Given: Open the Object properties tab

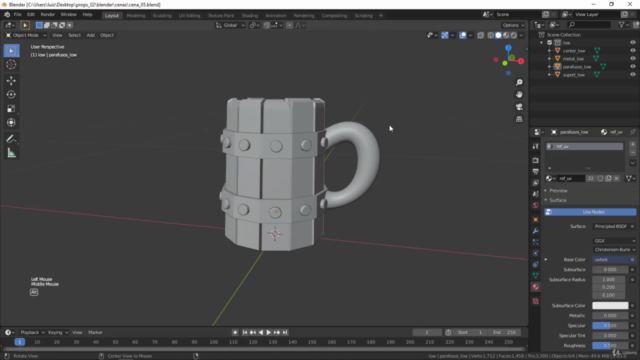Looking at the screenshot, I should 536,220.
